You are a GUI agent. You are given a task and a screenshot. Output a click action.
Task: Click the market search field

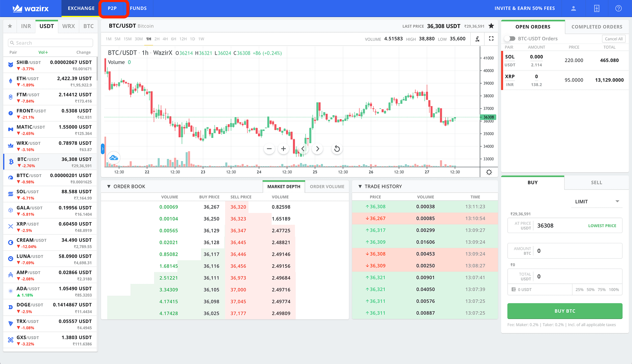(50, 43)
